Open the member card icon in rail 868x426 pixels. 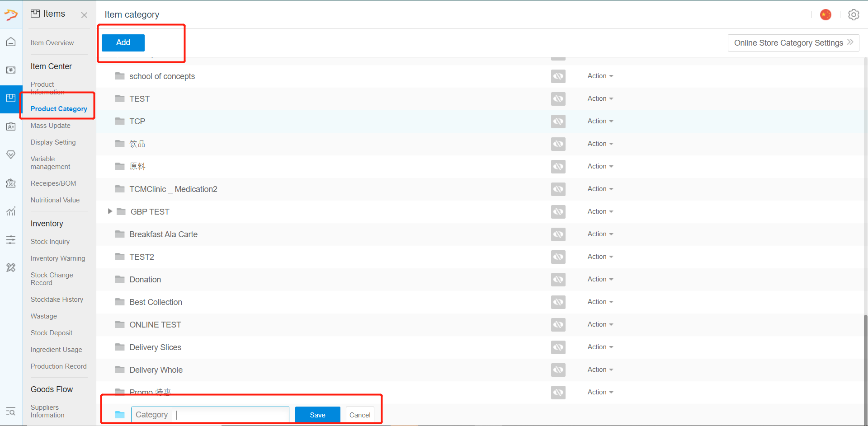pos(11,126)
